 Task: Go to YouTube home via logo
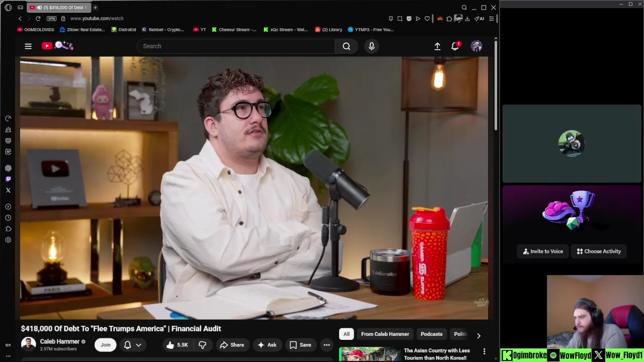click(x=57, y=46)
